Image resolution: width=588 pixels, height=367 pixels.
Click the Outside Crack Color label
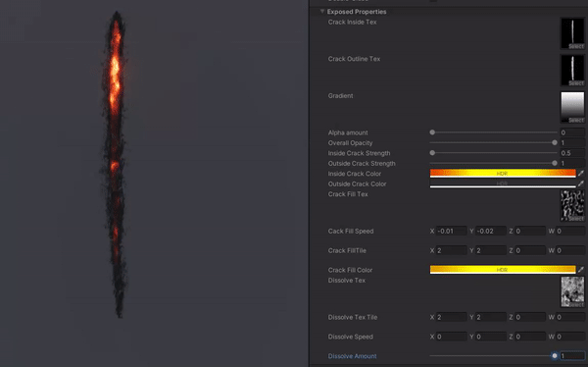coord(357,183)
